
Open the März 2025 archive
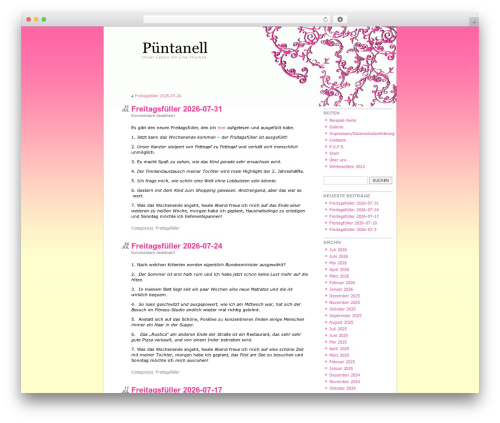pyautogui.click(x=339, y=355)
